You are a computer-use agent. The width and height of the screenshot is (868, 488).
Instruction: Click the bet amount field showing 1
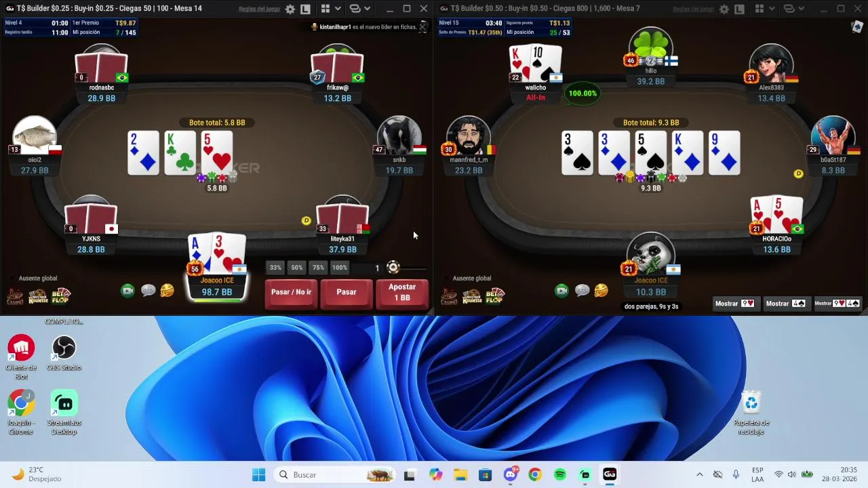coord(367,268)
